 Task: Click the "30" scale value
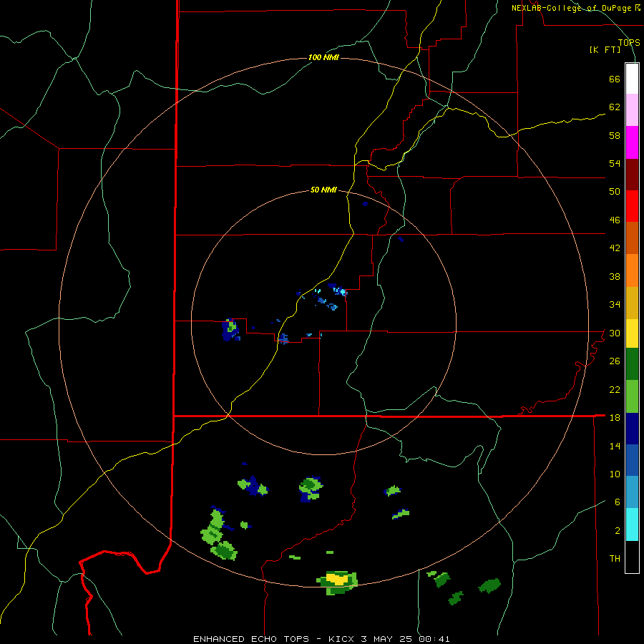[x=615, y=333]
